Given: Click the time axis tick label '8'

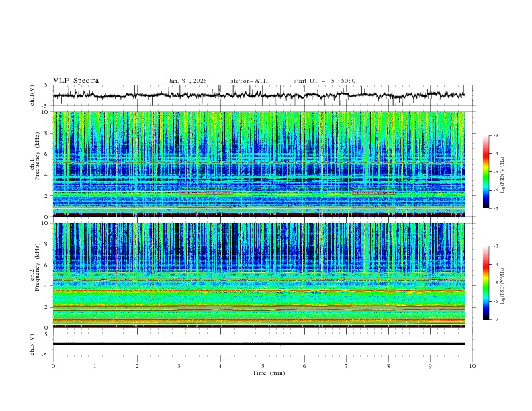Looking at the screenshot, I should pyautogui.click(x=388, y=366).
